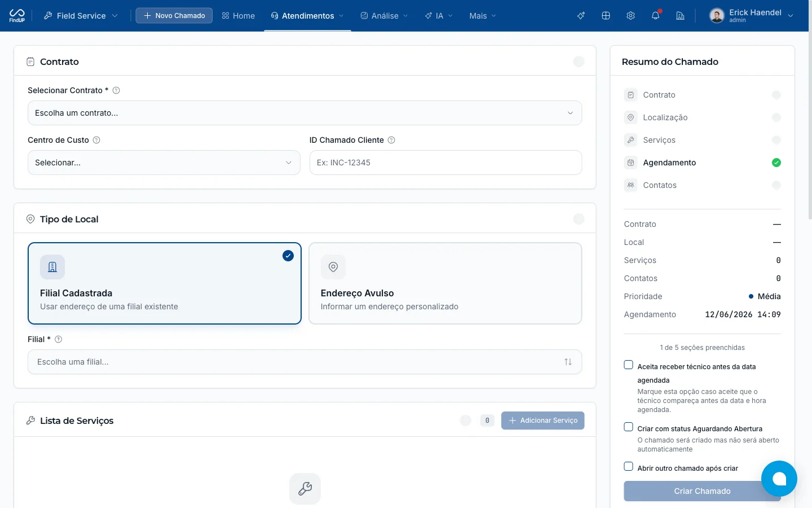The height and width of the screenshot is (508, 812).
Task: Open the Escolha uma filial combo box
Action: tap(304, 362)
